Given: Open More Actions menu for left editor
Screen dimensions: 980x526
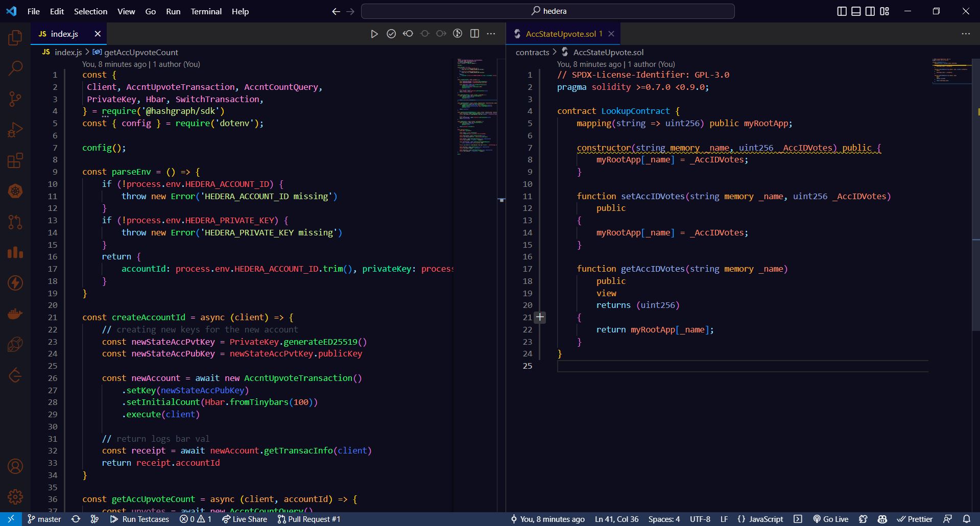Looking at the screenshot, I should coord(491,34).
